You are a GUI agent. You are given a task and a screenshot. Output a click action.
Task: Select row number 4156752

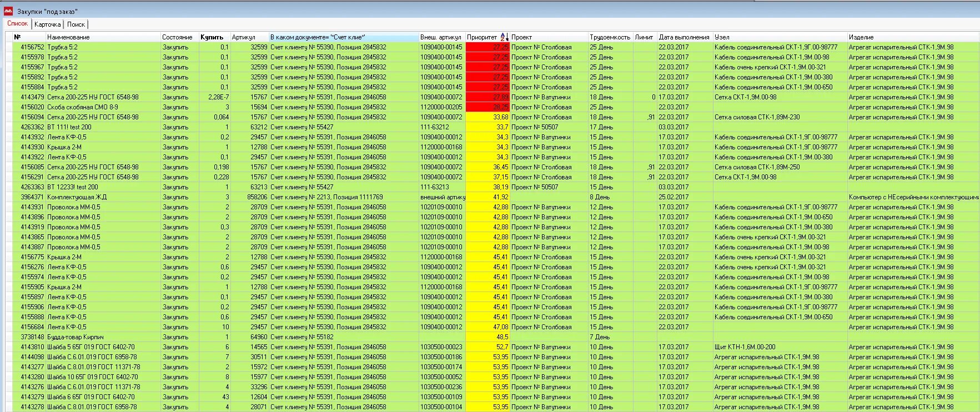[x=32, y=47]
